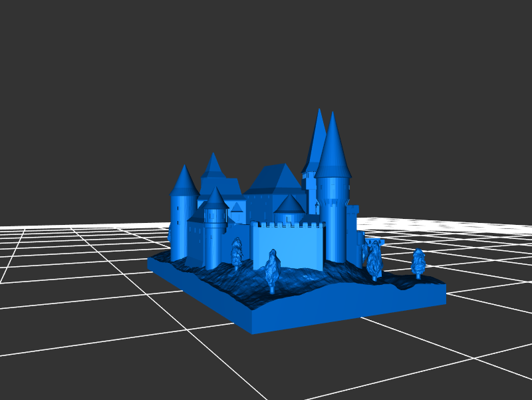Click the tree beside the front-left turret
Viewport: 532px width, 400px height.
coord(237,254)
